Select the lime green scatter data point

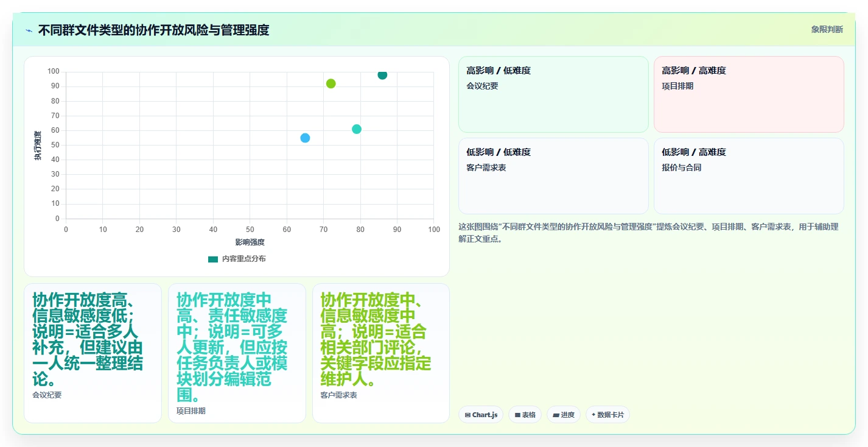[x=331, y=83]
